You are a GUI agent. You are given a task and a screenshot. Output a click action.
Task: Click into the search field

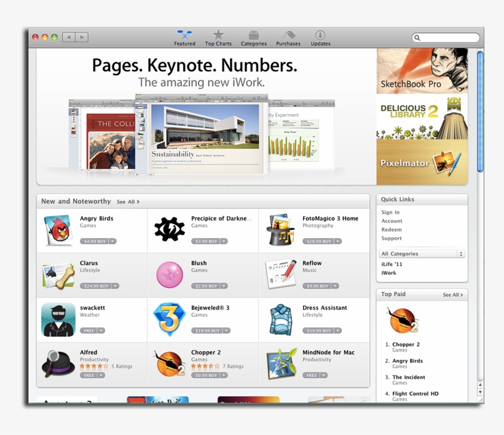446,38
